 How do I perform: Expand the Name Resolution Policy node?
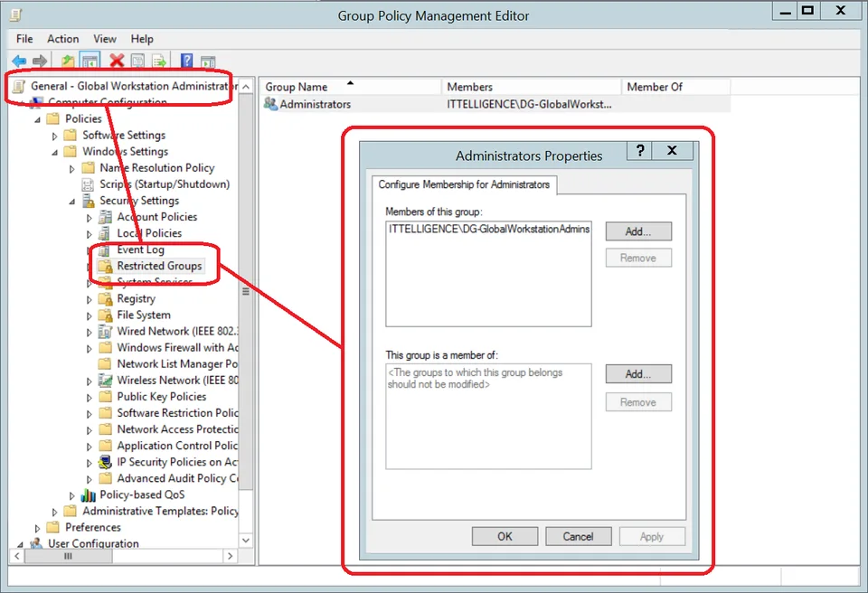pyautogui.click(x=71, y=168)
